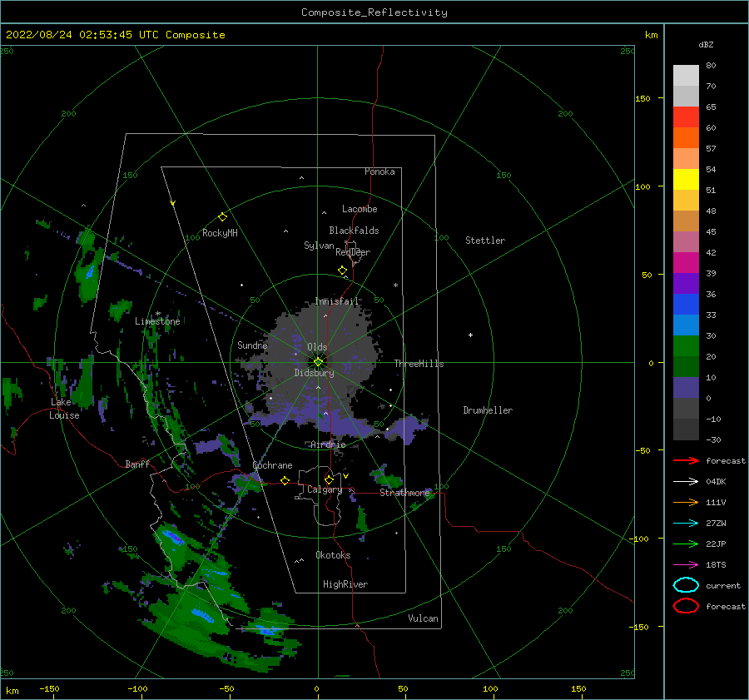The image size is (749, 700).
Task: Click the red forecast arrow legend icon
Action: [x=686, y=460]
